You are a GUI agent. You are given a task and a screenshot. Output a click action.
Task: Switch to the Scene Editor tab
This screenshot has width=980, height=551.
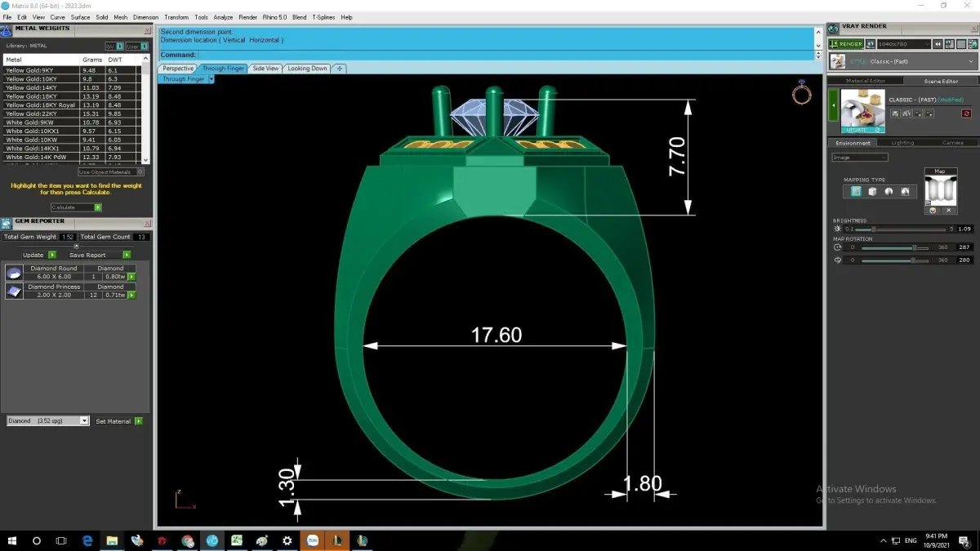[941, 81]
